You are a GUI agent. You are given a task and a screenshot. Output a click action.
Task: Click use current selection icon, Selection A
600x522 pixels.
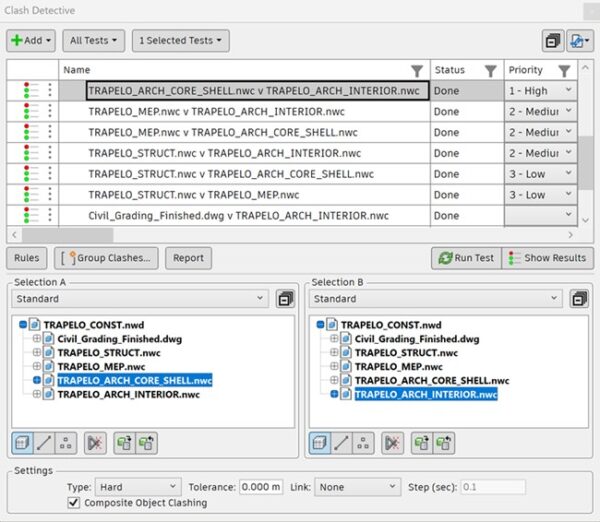click(x=124, y=443)
